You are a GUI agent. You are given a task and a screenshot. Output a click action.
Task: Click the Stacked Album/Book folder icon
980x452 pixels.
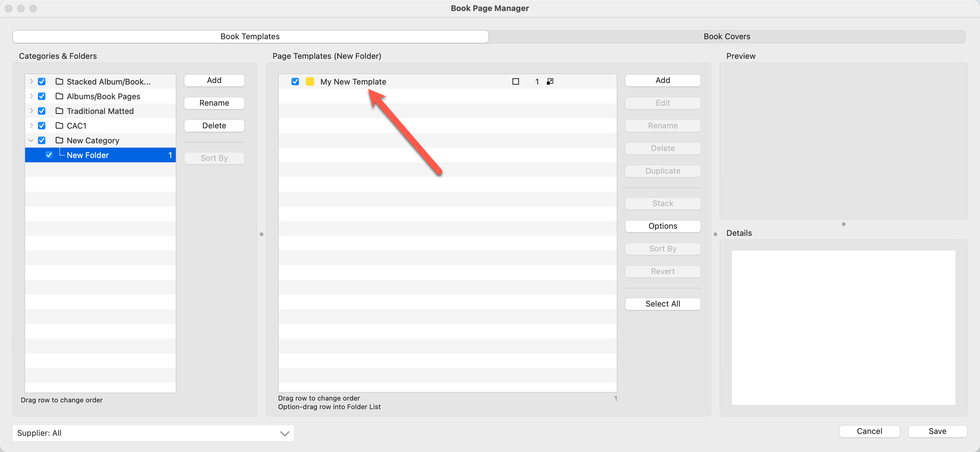click(x=59, y=81)
